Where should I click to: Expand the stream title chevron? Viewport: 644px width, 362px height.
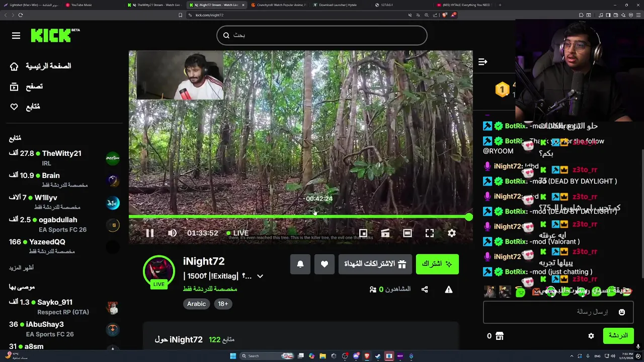(260, 276)
